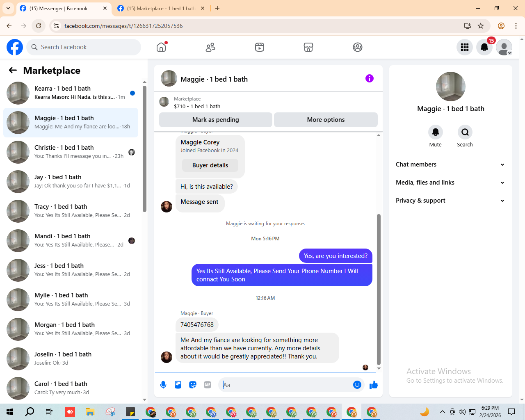Click the message input field Aa
Screen dimensions: 525x420
click(x=285, y=385)
